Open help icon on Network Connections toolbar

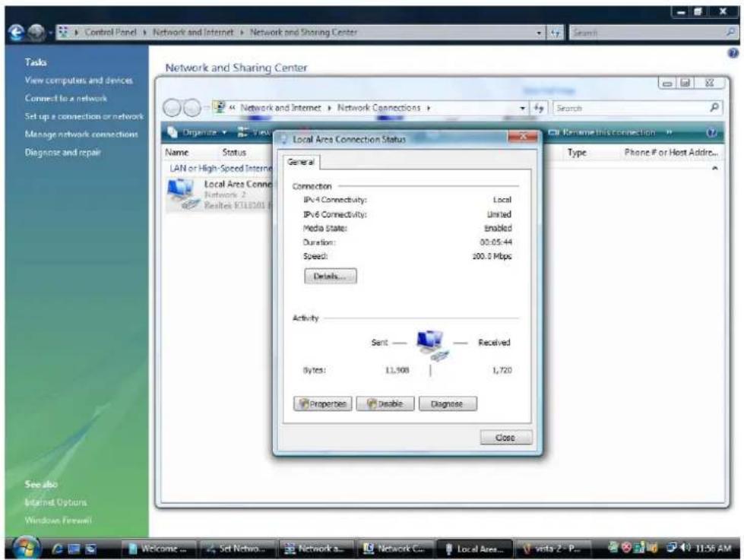click(x=711, y=132)
